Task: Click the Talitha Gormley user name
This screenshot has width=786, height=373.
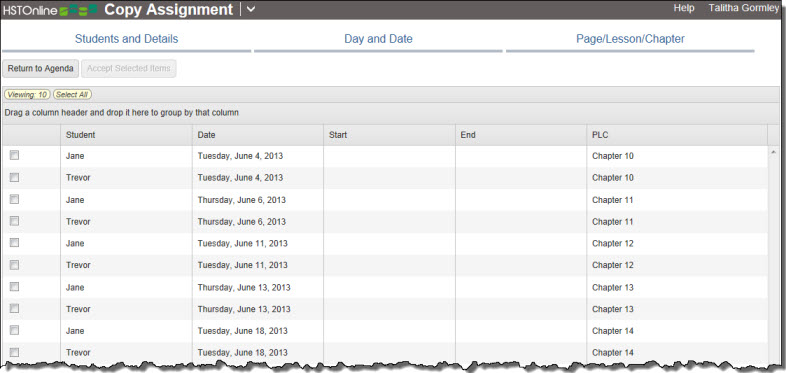Action: point(744,8)
